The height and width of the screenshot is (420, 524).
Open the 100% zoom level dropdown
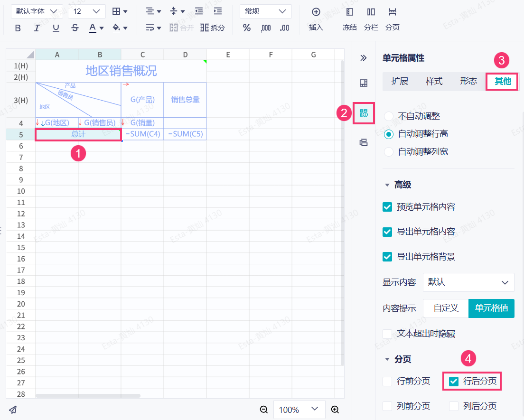click(x=299, y=409)
